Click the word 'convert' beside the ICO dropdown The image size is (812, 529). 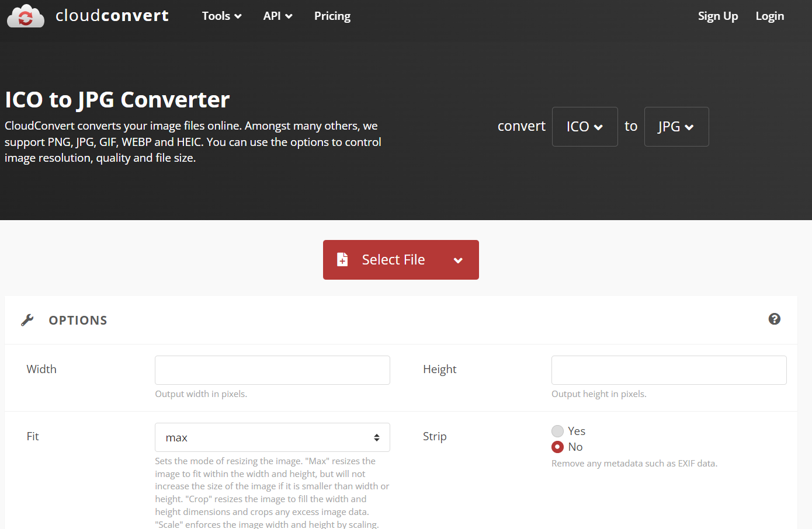521,126
